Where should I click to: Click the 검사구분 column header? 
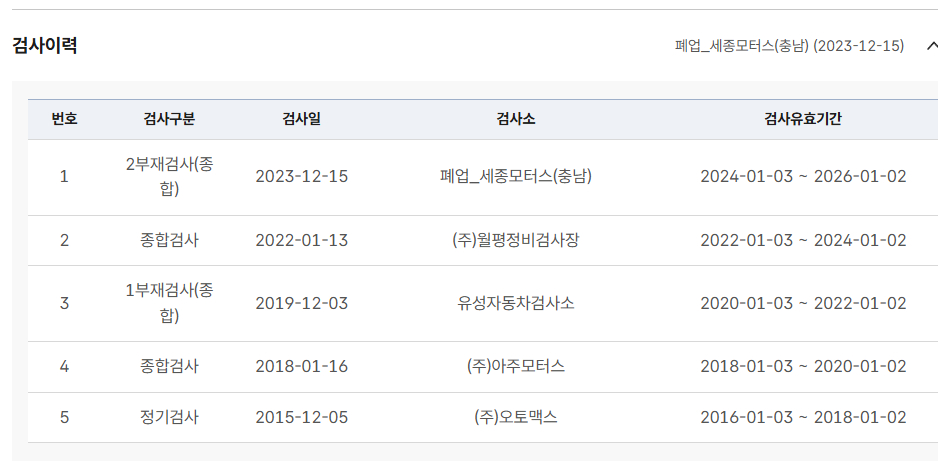tap(169, 119)
